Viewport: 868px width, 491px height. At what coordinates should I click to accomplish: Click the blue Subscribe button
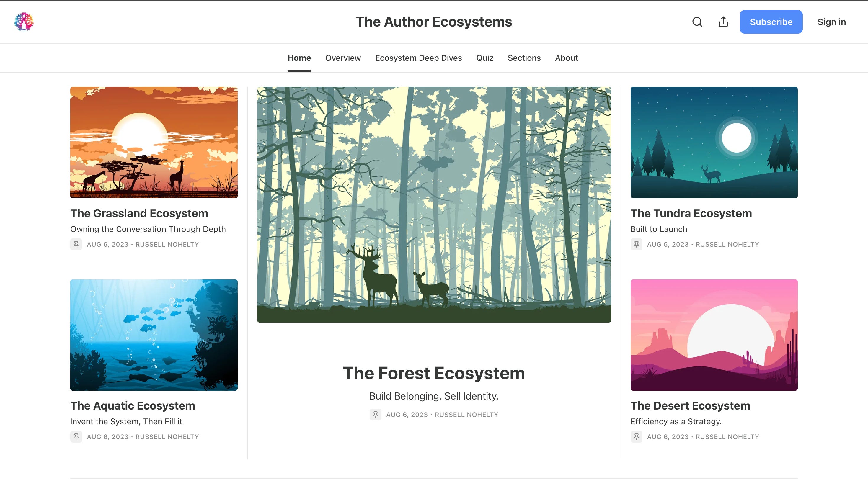(771, 22)
